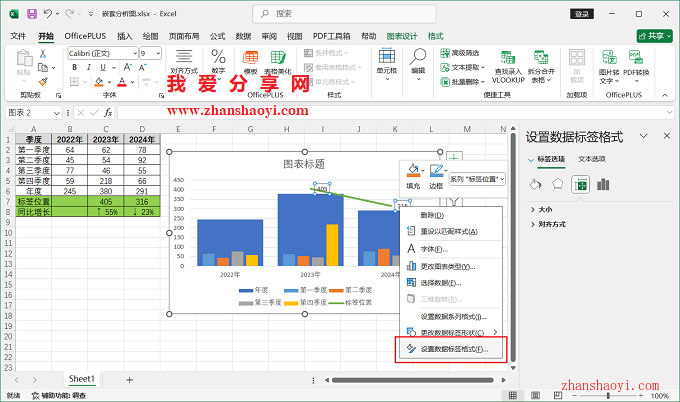Open the font size 9 dropdown

158,53
